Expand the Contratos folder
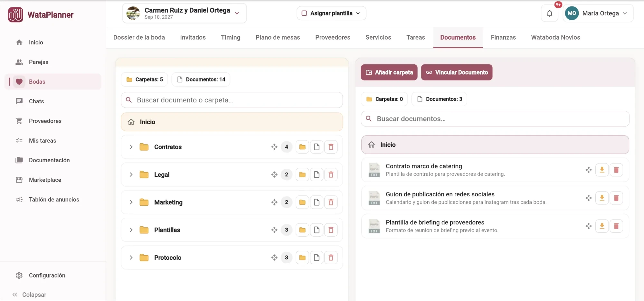 coord(131,147)
